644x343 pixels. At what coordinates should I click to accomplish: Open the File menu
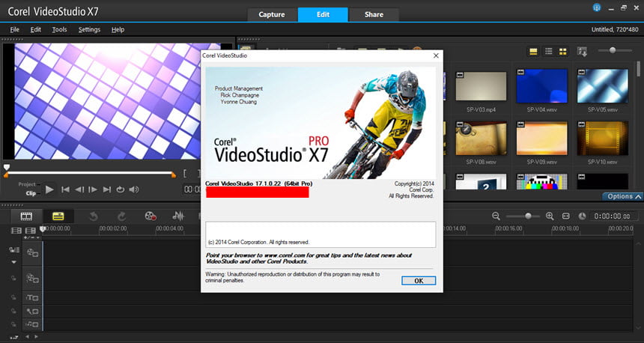(14, 29)
